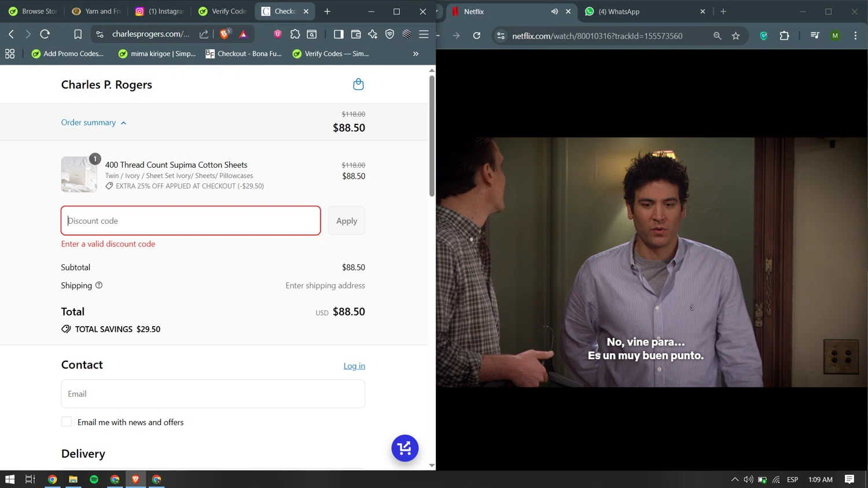Open Chrome media controls icon
Viewport: 868px width, 488px height.
tap(815, 36)
